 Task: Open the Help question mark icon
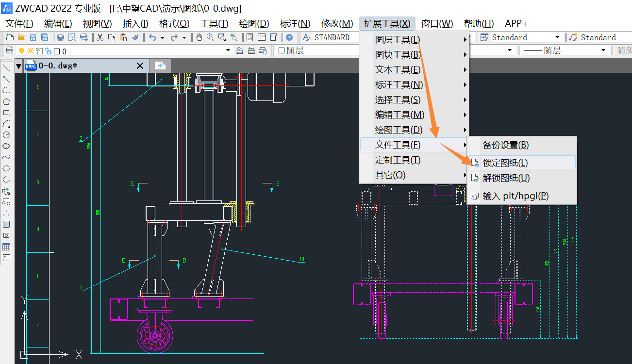coord(289,37)
